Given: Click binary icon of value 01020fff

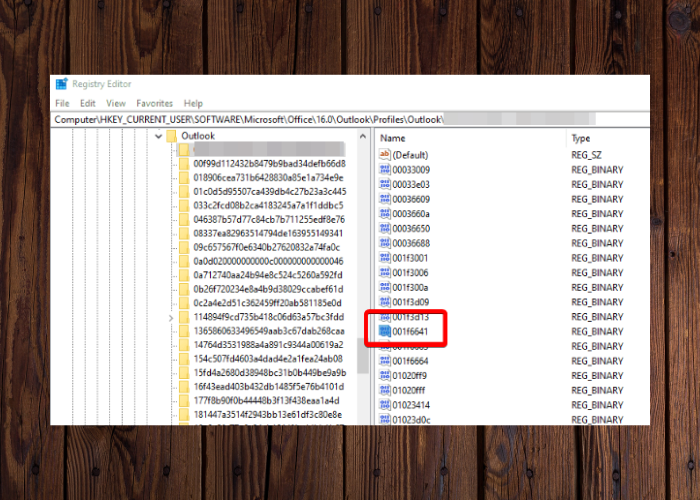Looking at the screenshot, I should point(384,390).
